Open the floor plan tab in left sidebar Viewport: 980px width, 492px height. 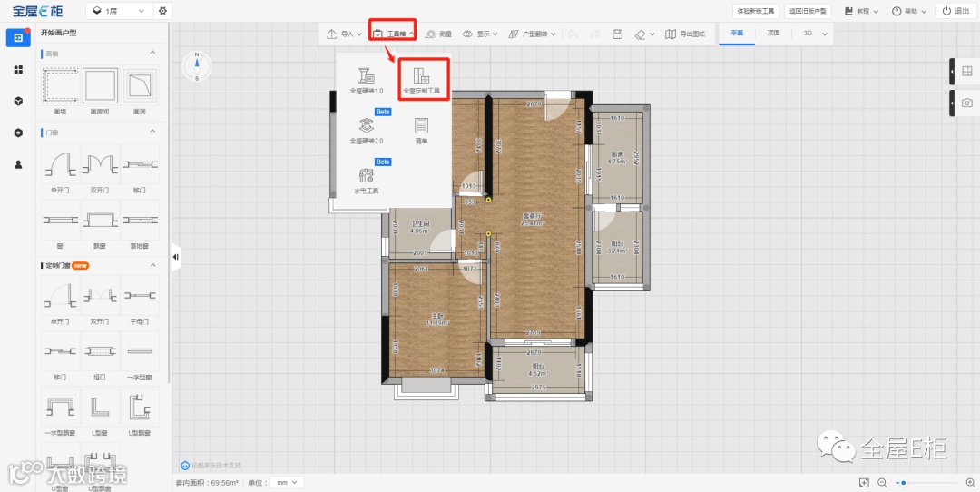[x=18, y=37]
